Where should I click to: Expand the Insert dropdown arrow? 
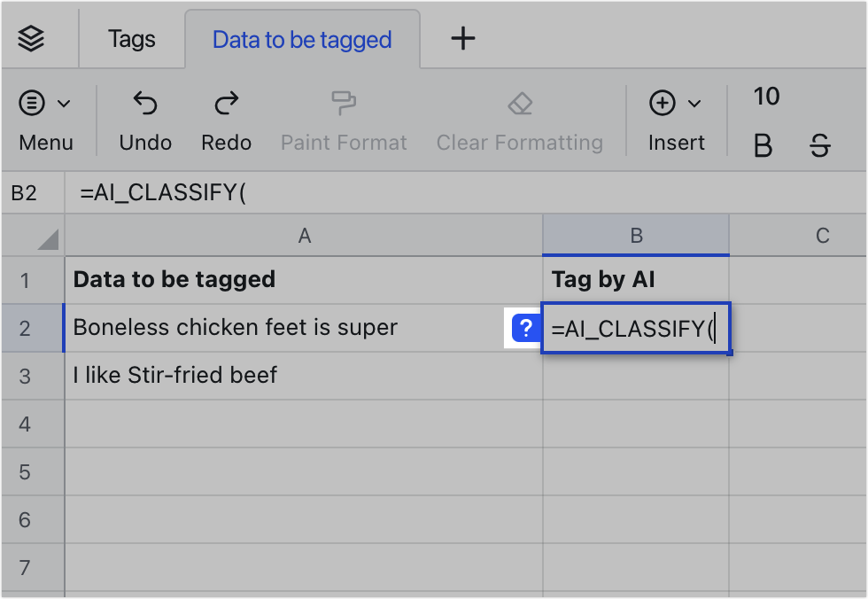click(694, 104)
